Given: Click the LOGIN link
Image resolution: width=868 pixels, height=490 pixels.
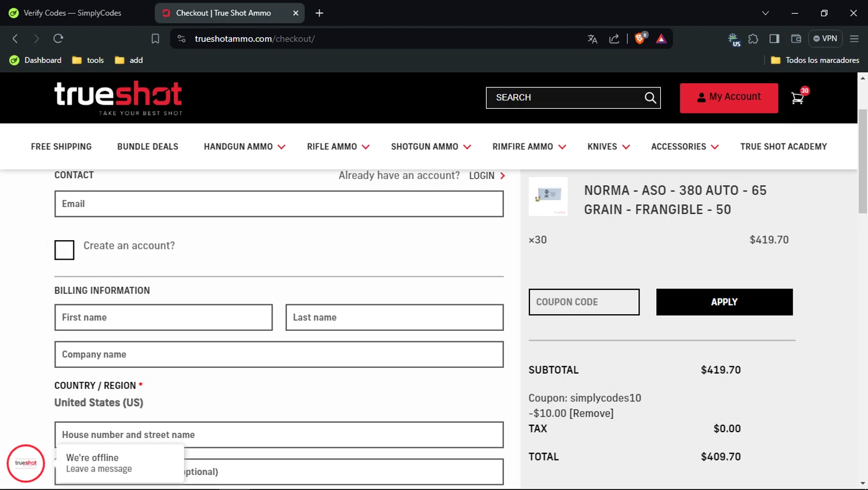Looking at the screenshot, I should (x=487, y=176).
